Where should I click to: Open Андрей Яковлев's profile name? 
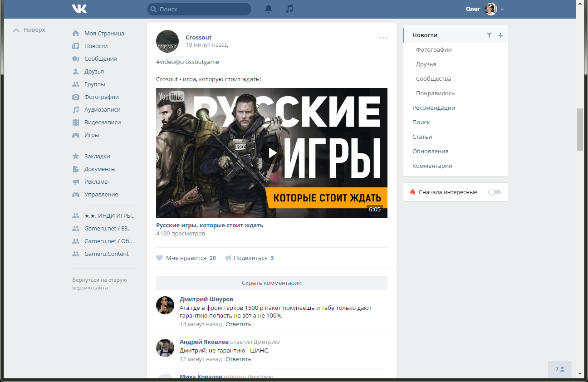[204, 342]
